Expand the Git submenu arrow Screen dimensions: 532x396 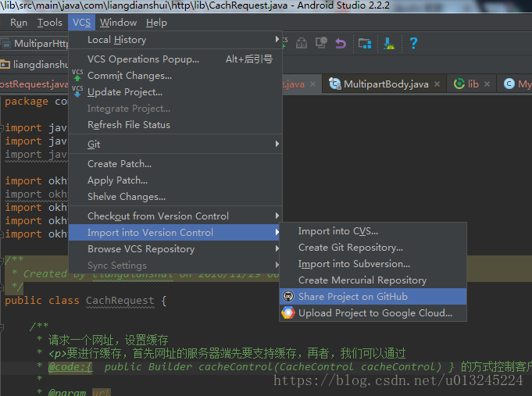click(x=277, y=144)
